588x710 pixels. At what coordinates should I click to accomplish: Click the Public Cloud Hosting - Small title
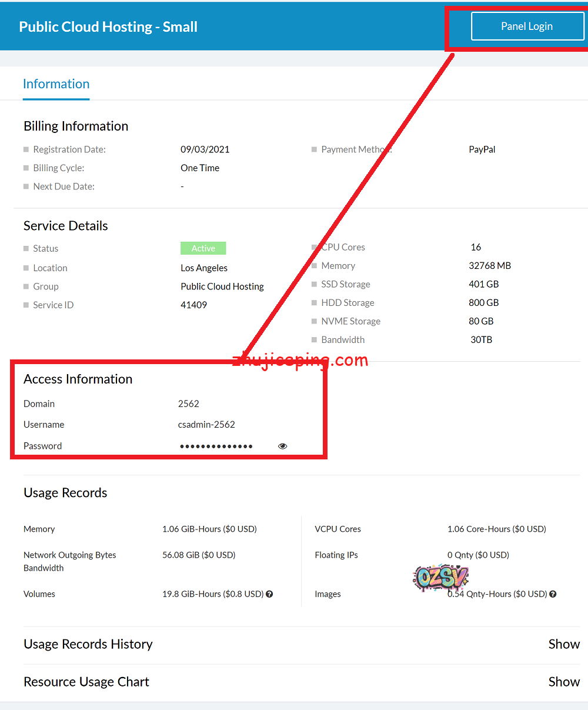(108, 27)
